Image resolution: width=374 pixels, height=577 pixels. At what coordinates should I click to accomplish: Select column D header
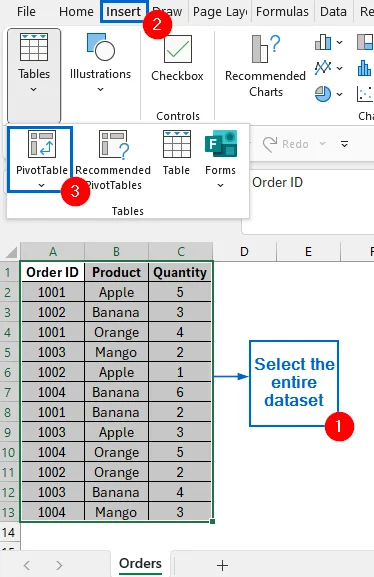pos(244,252)
